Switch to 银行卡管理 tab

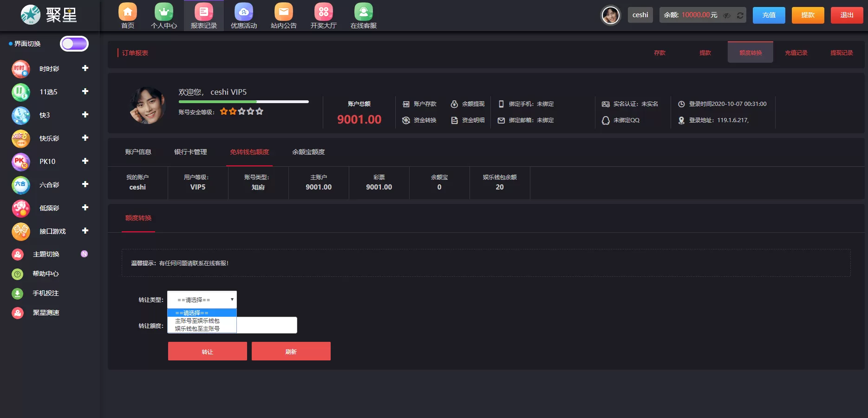pyautogui.click(x=190, y=152)
